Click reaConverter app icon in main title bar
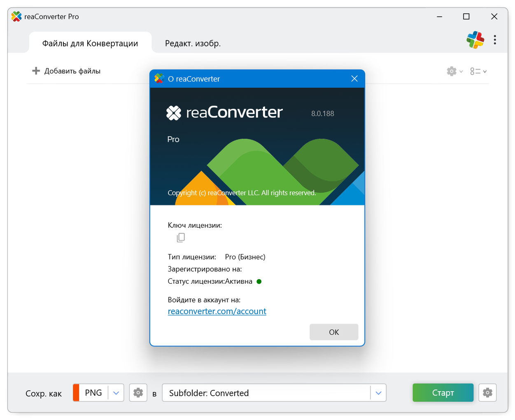The image size is (515, 420). pos(16,16)
